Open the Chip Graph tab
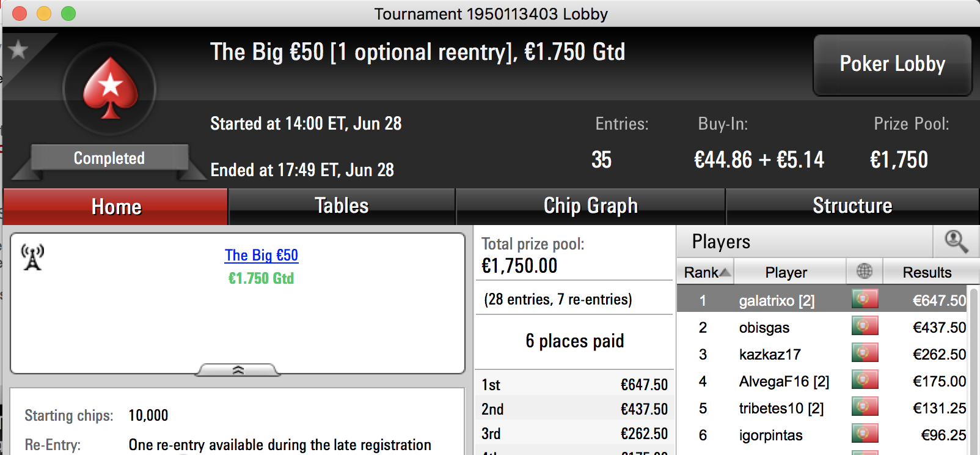The width and height of the screenshot is (980, 455). click(x=590, y=206)
